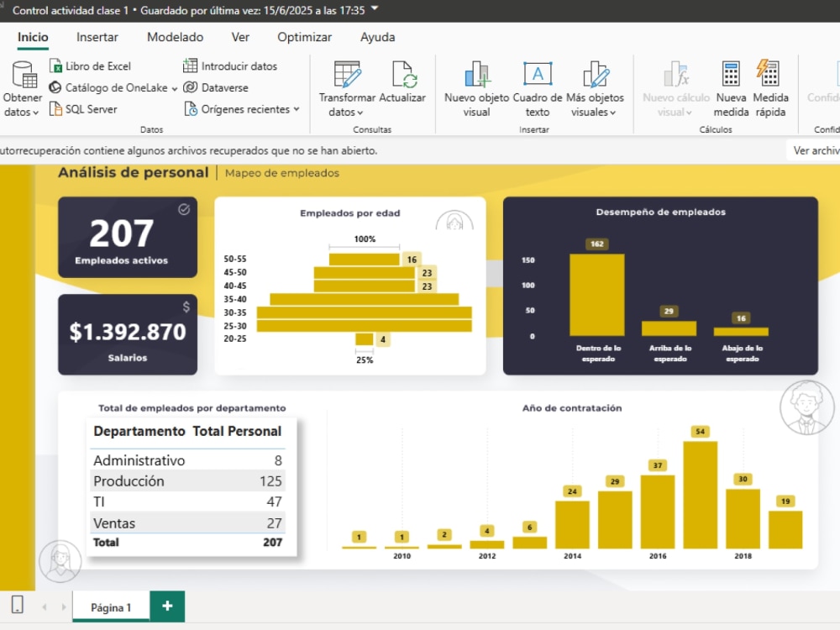840x630 pixels.
Task: Select the $1.392.870 Salarios card
Action: [128, 334]
